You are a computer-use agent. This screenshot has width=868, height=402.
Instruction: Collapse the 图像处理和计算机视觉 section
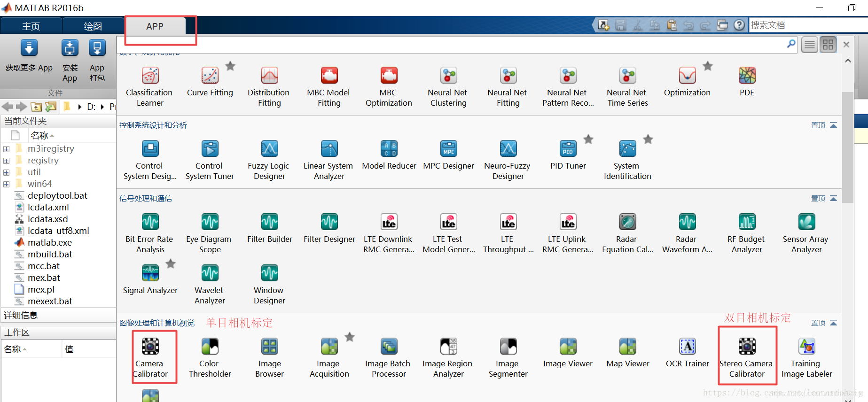pos(833,323)
